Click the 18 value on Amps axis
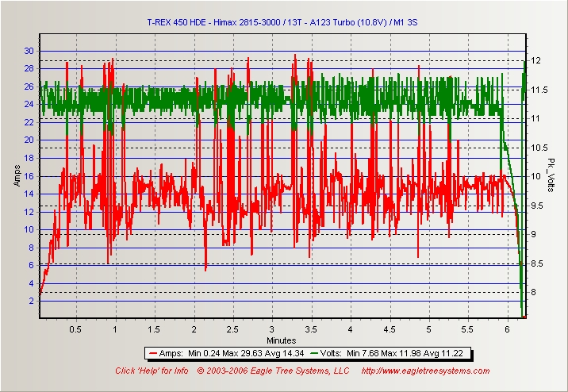Image resolution: width=568 pixels, height=392 pixels. (29, 158)
